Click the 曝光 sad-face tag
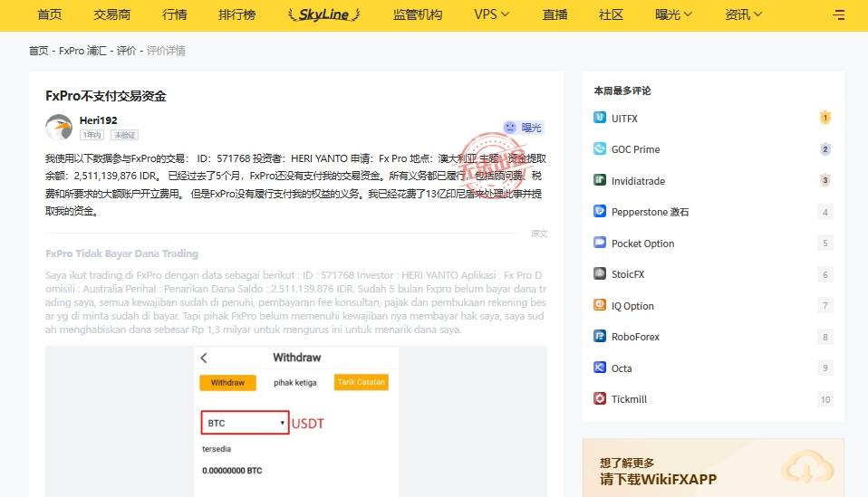This screenshot has height=497, width=868. [523, 128]
